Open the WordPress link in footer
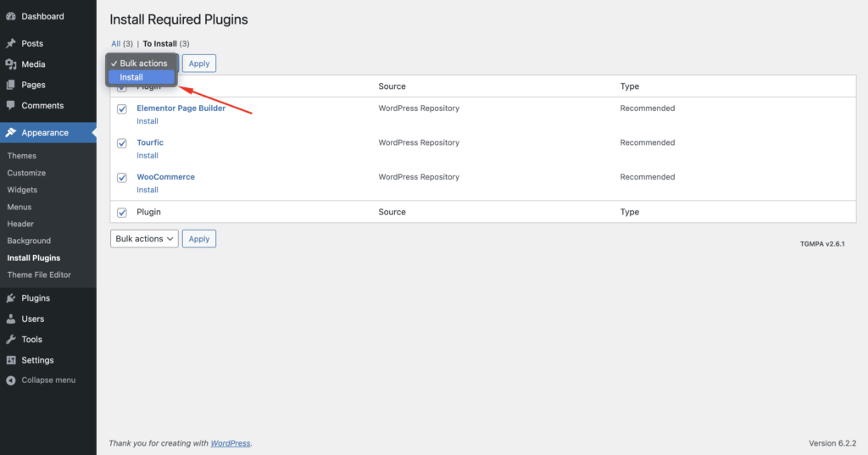868x455 pixels. click(x=231, y=443)
